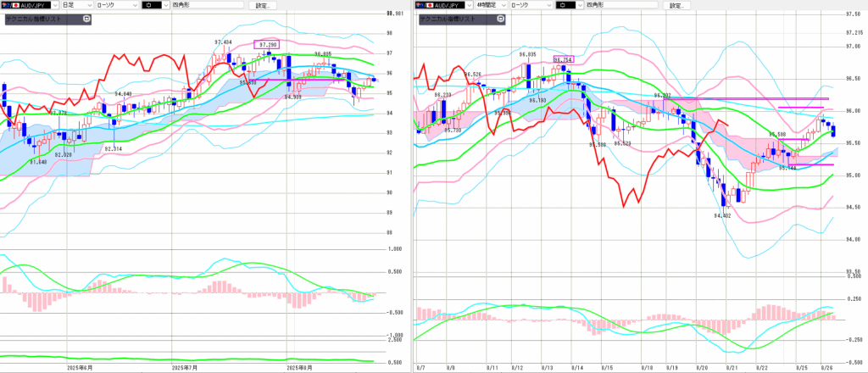Click the 96.835 high price label

527,55
